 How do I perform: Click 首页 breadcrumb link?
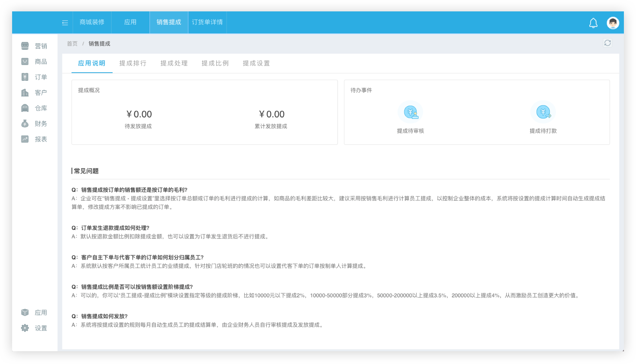coord(72,44)
